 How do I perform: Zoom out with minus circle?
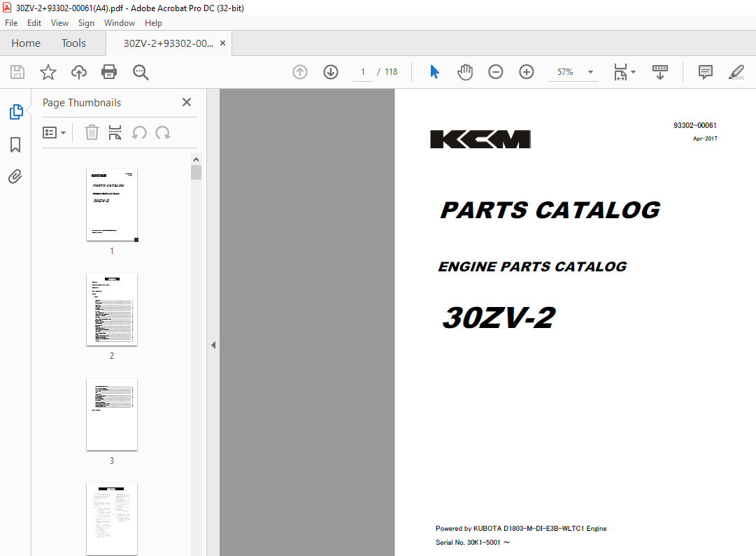496,72
